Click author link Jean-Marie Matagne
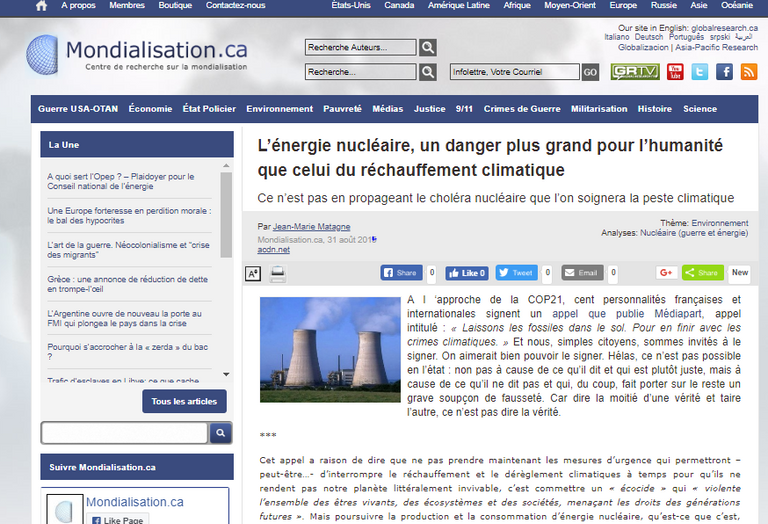This screenshot has height=524, width=768. click(311, 227)
